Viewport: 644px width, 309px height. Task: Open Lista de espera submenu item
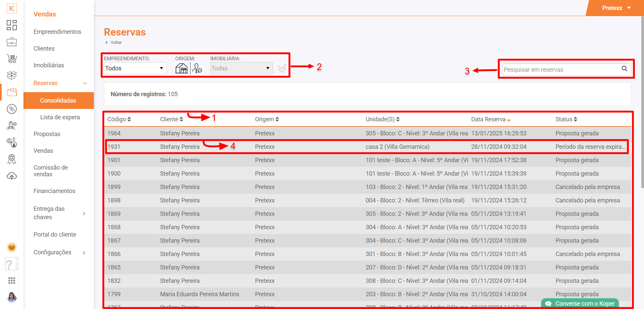point(60,117)
